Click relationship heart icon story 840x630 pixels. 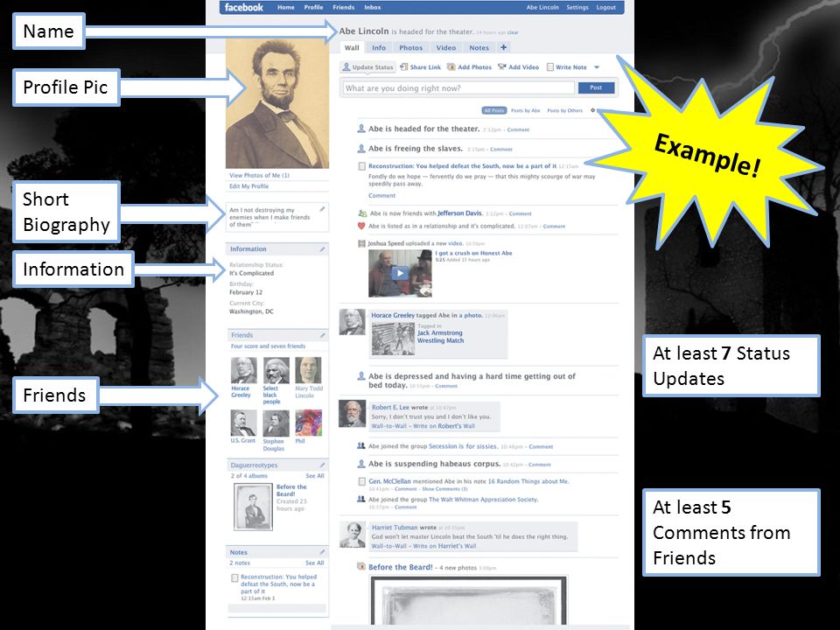coord(361,226)
